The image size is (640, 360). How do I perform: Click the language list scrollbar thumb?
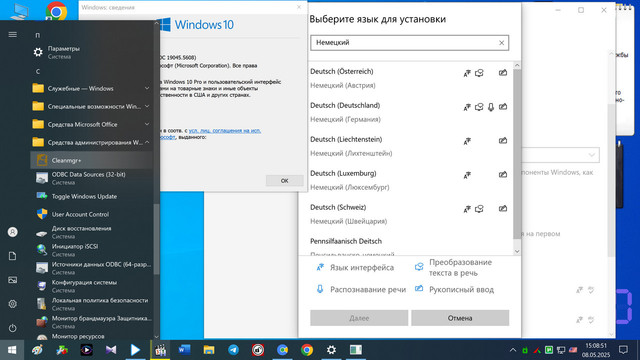pos(517,155)
